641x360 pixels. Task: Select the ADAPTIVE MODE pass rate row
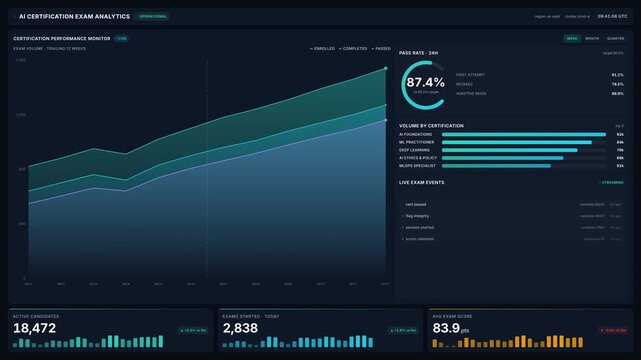point(540,94)
